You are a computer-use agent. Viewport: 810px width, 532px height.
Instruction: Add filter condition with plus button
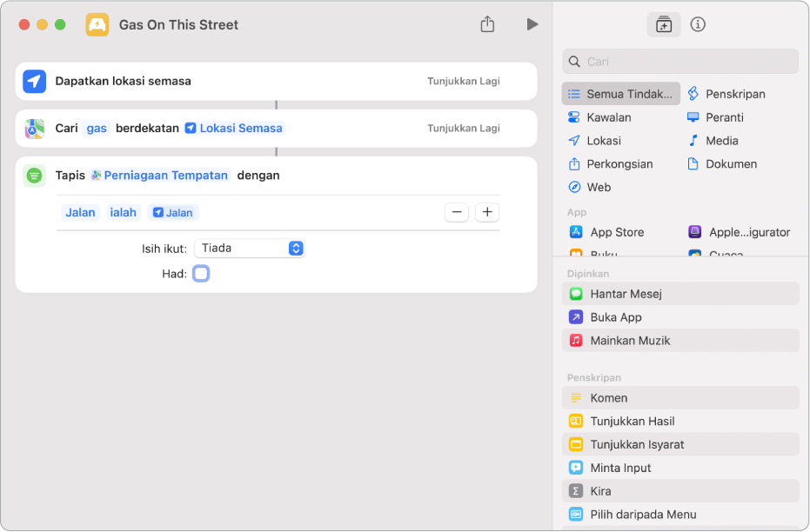(487, 212)
